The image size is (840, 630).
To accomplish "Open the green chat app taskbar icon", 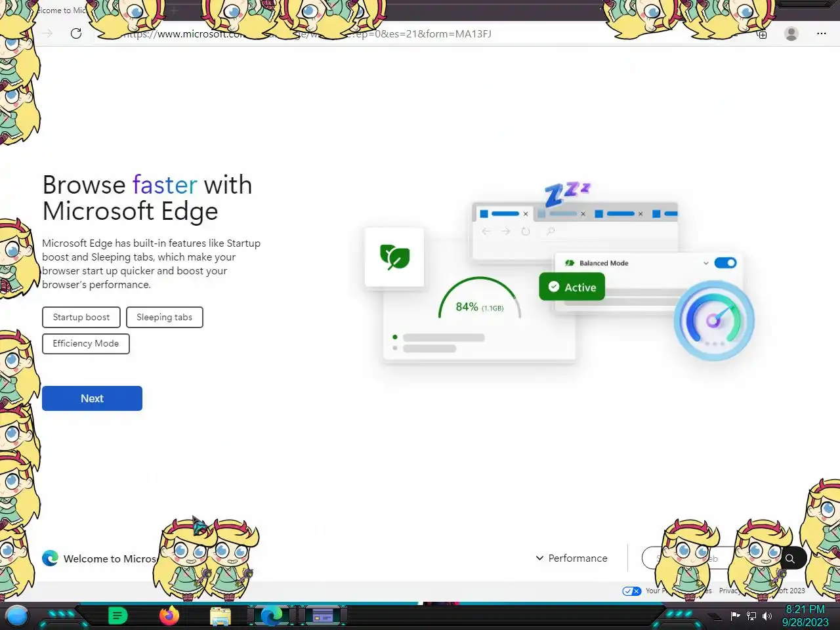I will tap(117, 616).
